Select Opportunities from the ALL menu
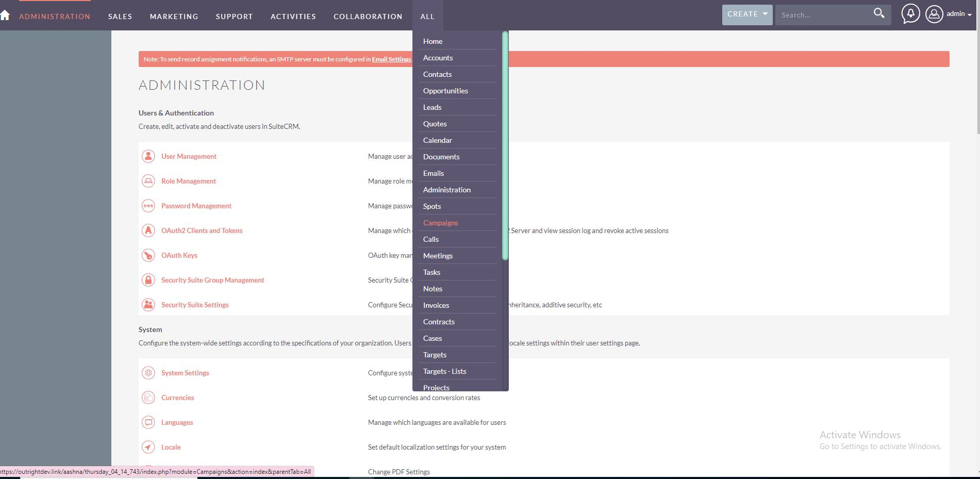The image size is (980, 479). [x=445, y=91]
